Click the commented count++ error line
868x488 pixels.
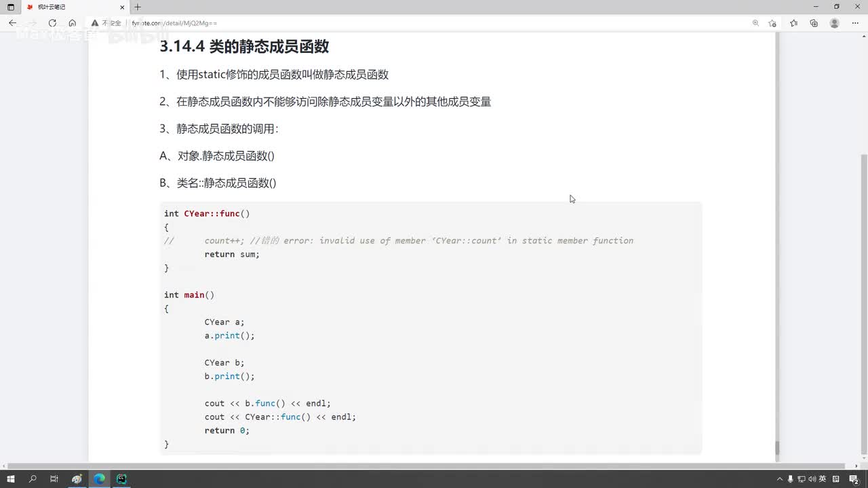tap(399, 241)
